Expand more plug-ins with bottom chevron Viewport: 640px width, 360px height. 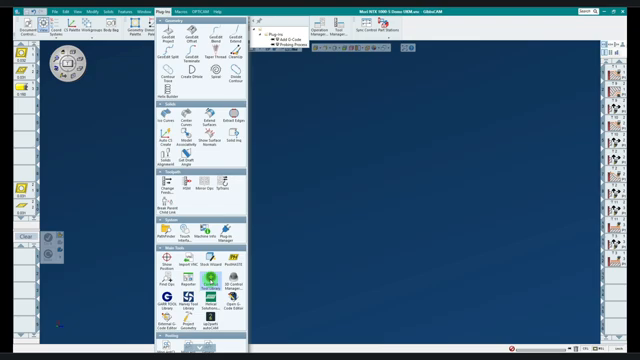click(x=200, y=348)
